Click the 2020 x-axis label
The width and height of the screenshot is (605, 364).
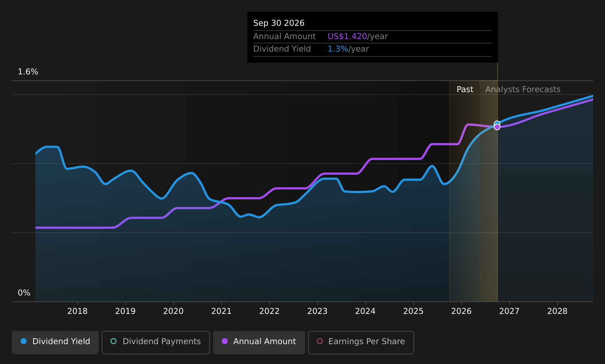click(x=174, y=311)
